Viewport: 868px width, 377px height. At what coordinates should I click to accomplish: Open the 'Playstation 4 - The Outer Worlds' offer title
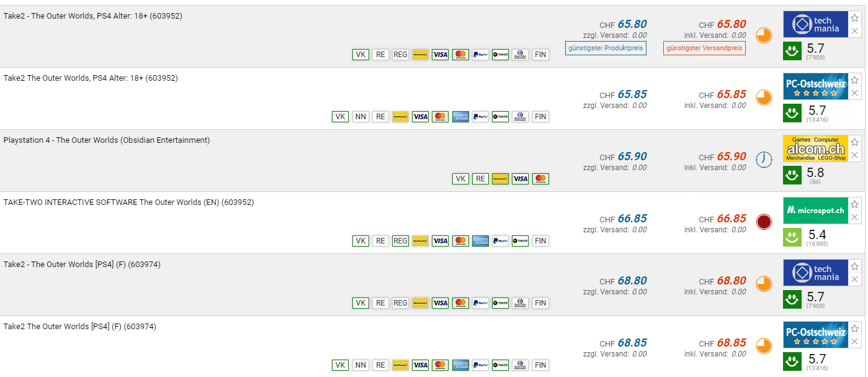tap(107, 140)
